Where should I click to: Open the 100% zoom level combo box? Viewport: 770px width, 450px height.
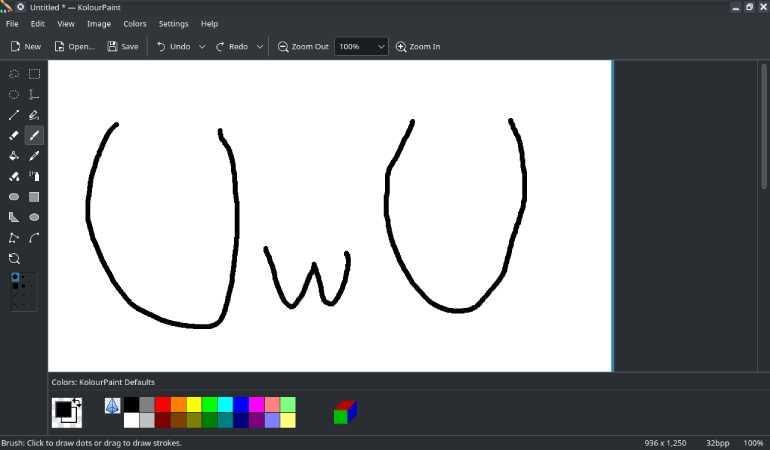[x=361, y=47]
